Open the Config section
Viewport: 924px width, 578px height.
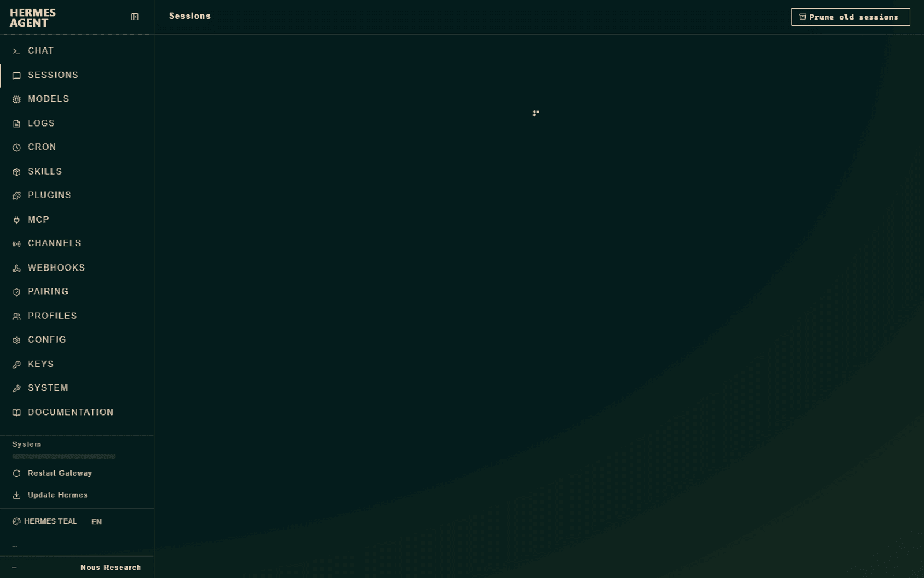tap(77, 340)
